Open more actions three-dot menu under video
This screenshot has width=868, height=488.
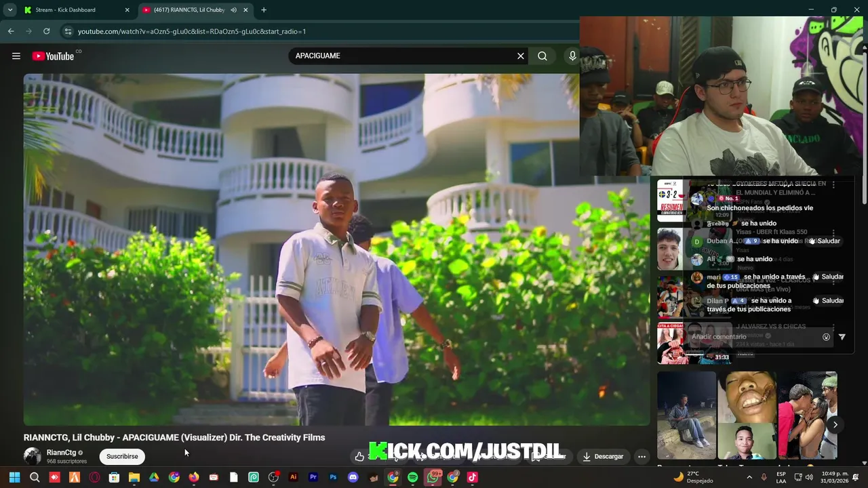point(642,456)
